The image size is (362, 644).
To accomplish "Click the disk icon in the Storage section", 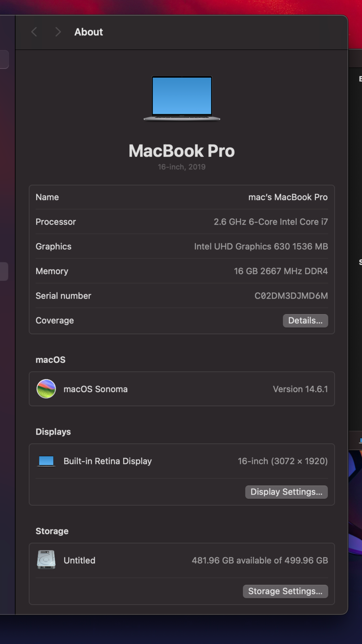I will coord(46,560).
